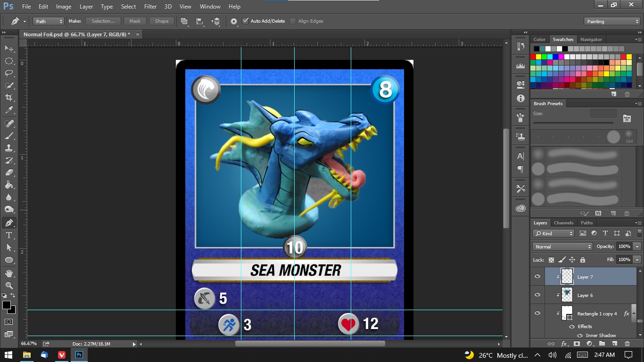The image size is (644, 362).
Task: Open the Character panel icon
Action: coord(520,156)
